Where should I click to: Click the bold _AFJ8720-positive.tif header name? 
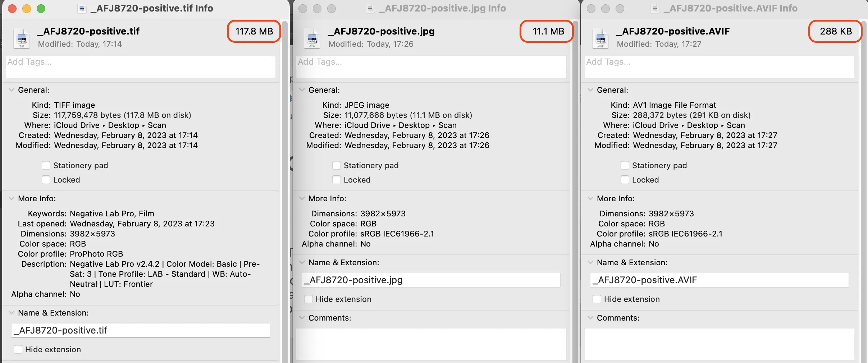point(88,31)
